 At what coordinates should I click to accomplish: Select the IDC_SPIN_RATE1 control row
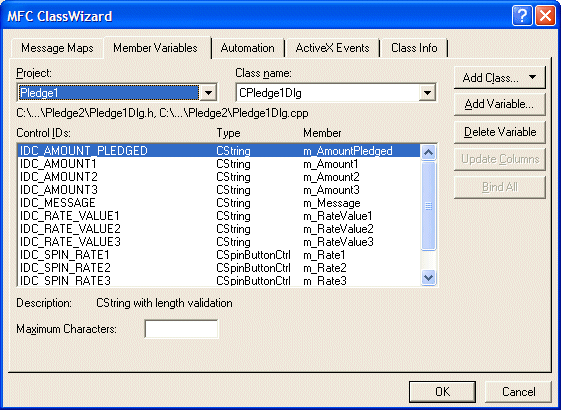[219, 255]
